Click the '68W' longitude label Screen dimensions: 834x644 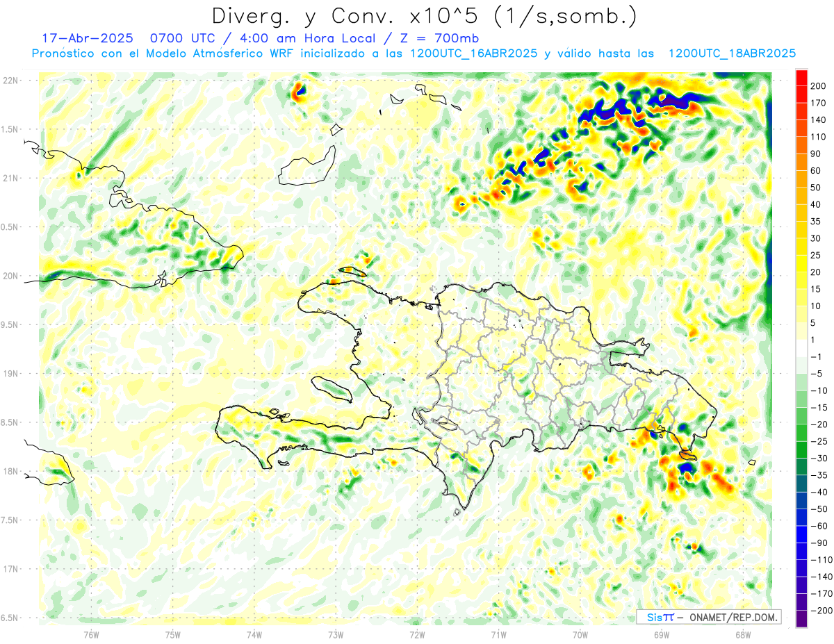743,634
